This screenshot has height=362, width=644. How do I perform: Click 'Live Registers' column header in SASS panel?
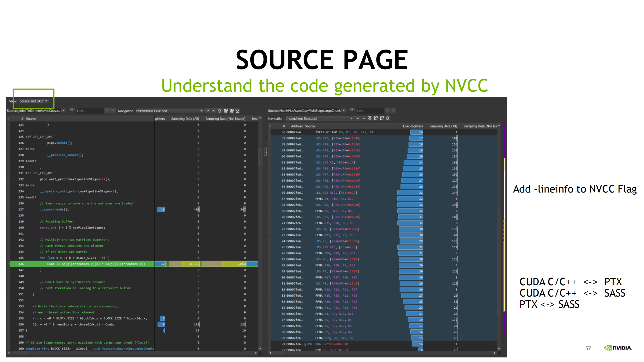412,126
